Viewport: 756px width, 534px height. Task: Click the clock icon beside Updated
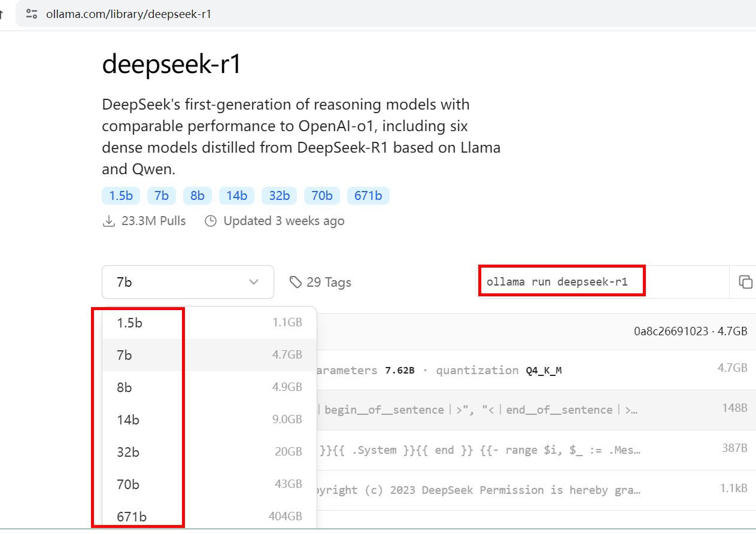(x=211, y=221)
